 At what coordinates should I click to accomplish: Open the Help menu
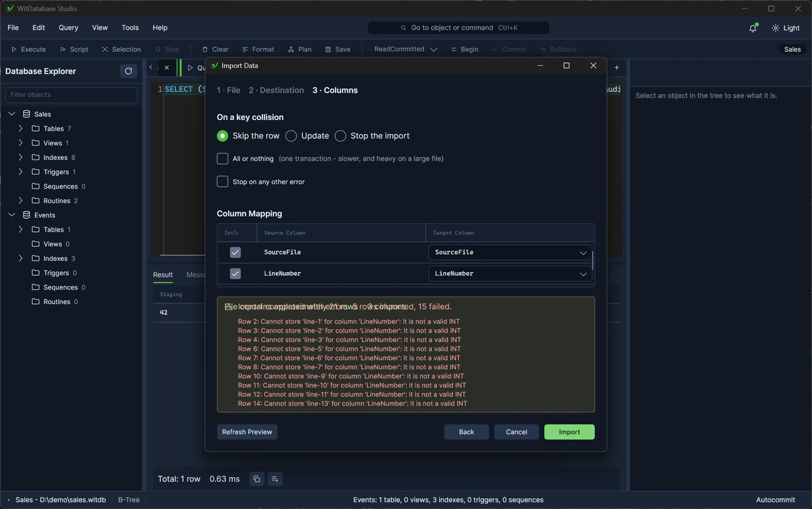tap(160, 28)
